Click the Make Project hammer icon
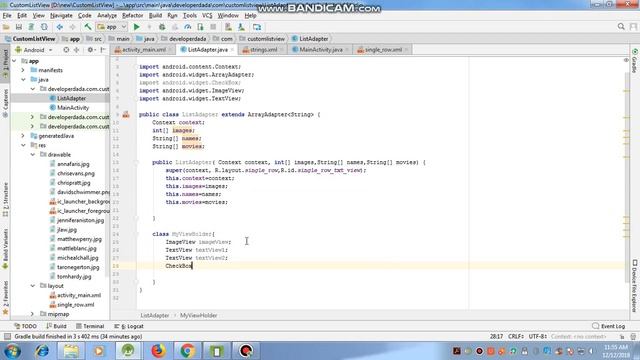This screenshot has height=360, width=640. tap(88, 27)
